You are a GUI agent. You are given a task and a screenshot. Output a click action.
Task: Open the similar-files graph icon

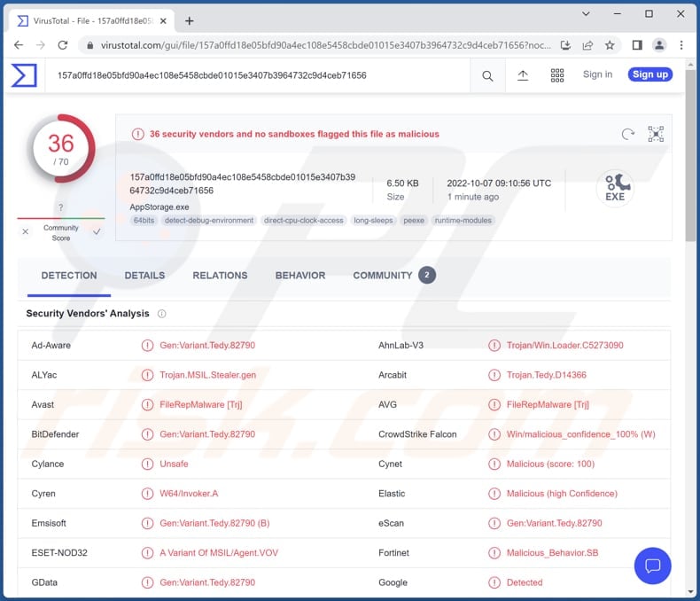click(x=656, y=134)
